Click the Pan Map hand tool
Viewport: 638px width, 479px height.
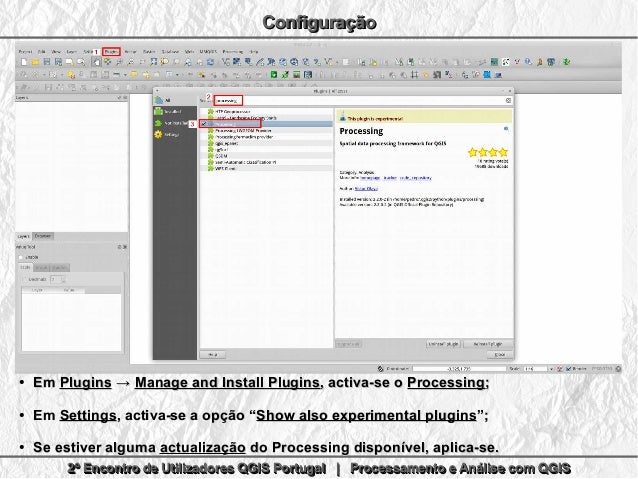(x=96, y=62)
